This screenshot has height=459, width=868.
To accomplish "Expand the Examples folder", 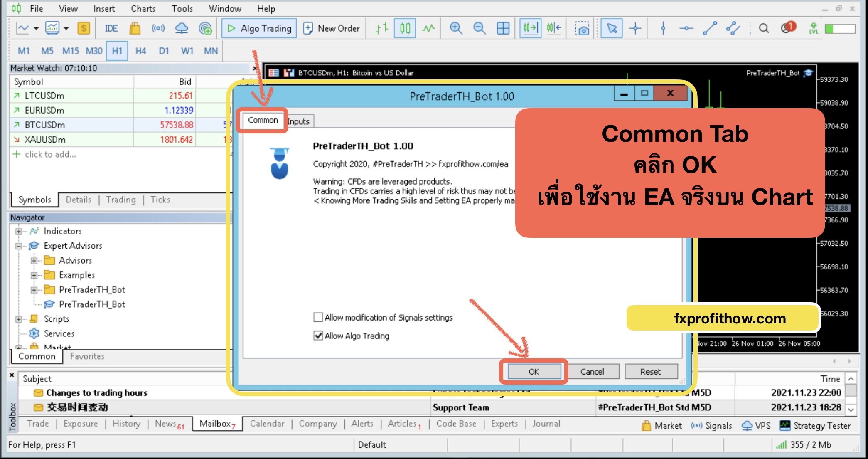I will (x=34, y=275).
